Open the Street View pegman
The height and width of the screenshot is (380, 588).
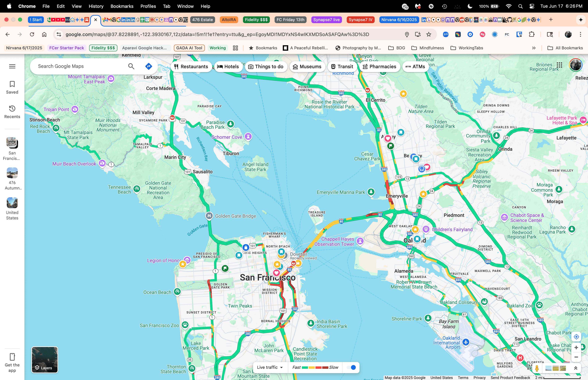pos(537,368)
